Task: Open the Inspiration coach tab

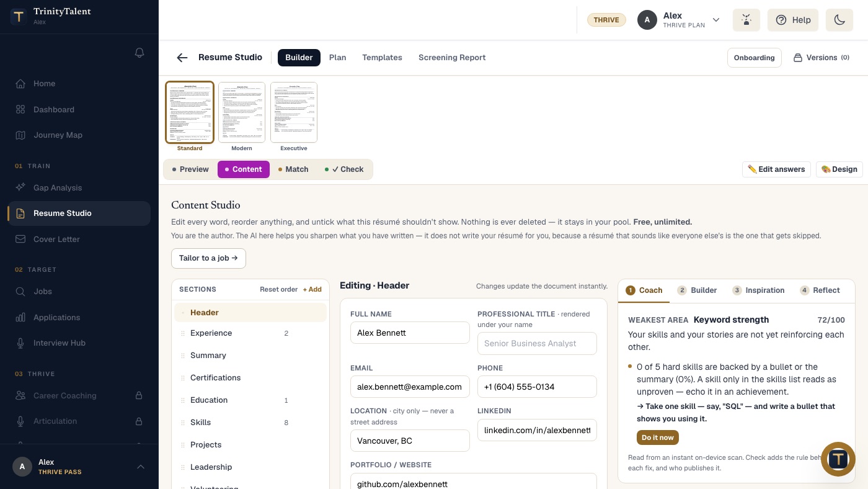Action: point(758,290)
